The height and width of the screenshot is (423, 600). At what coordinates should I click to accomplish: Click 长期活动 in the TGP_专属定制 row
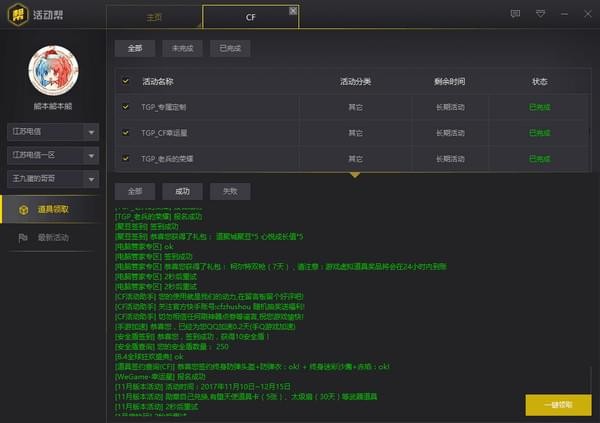click(450, 107)
